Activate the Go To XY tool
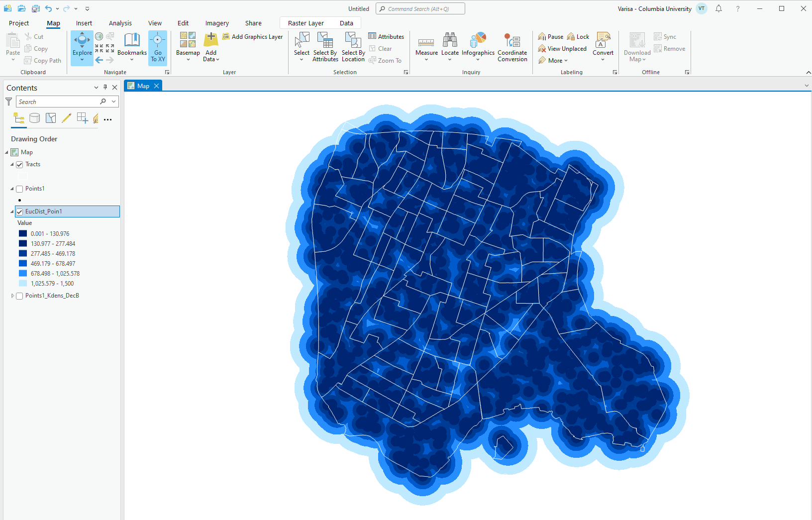Viewport: 812px width, 520px height. coord(158,47)
